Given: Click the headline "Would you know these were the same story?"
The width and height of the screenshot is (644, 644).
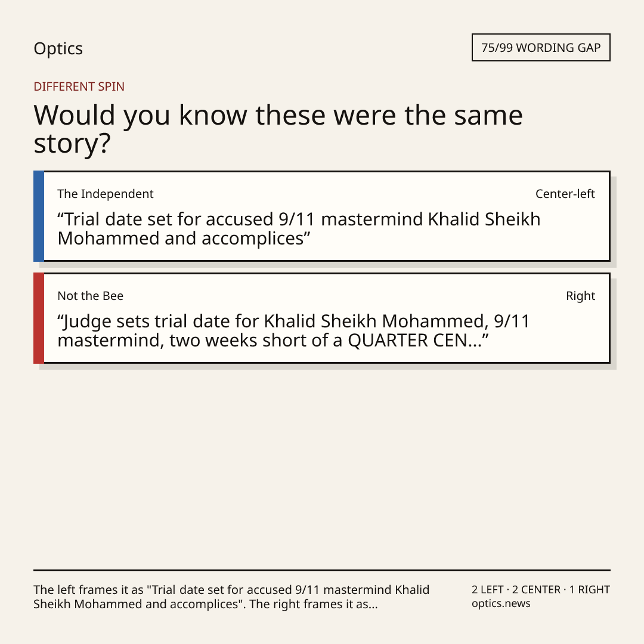Looking at the screenshot, I should point(278,129).
